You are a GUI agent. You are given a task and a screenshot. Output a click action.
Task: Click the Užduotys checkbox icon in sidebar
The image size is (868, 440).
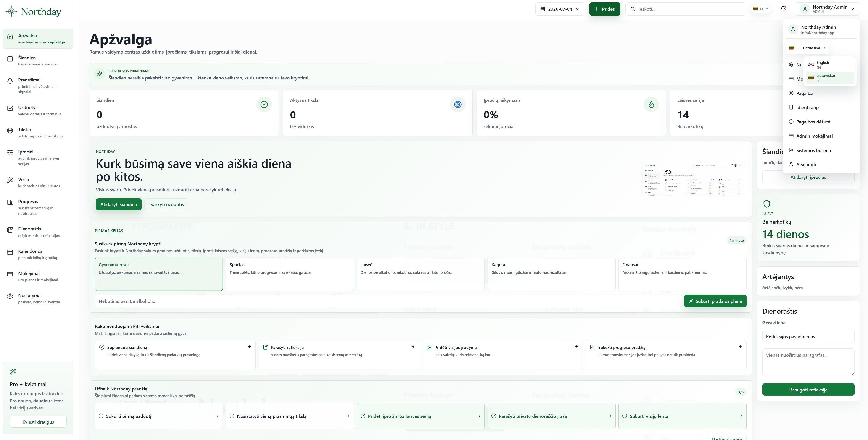10,108
